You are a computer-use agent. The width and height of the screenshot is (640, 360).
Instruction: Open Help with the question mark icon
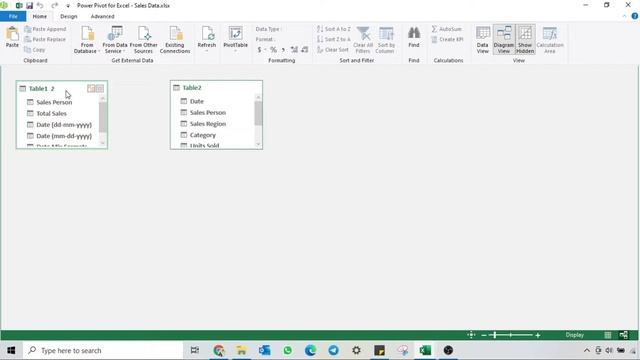[635, 16]
